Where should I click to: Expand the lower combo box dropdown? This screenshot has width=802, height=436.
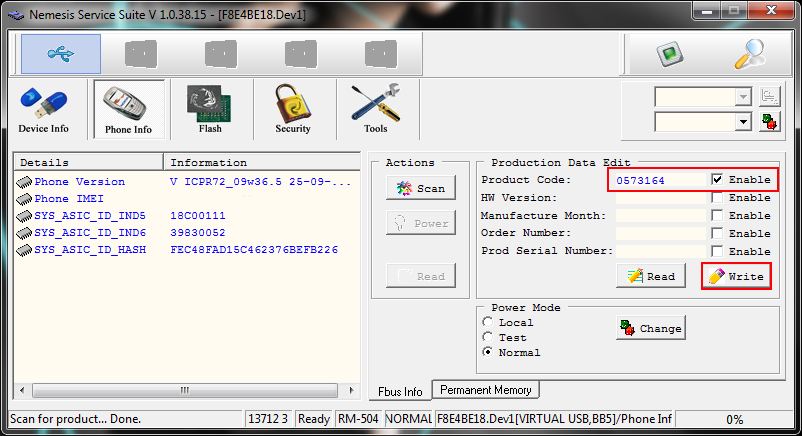point(743,122)
